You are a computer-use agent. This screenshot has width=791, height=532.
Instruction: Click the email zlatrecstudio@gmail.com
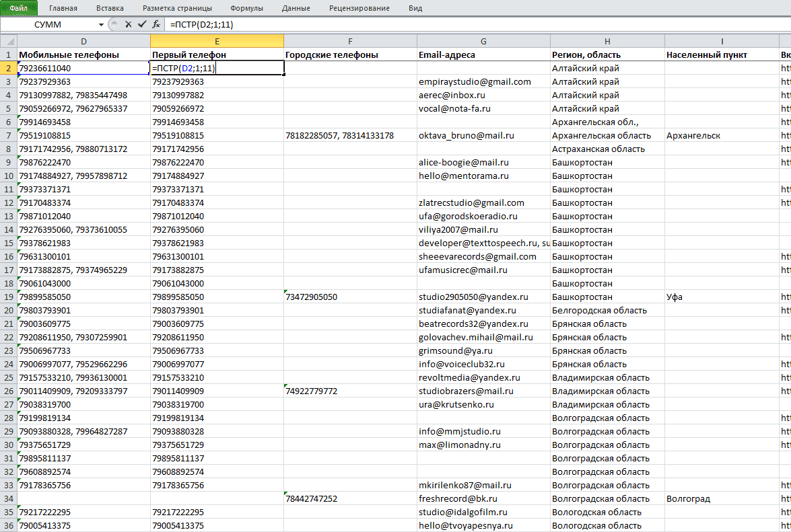click(x=471, y=202)
